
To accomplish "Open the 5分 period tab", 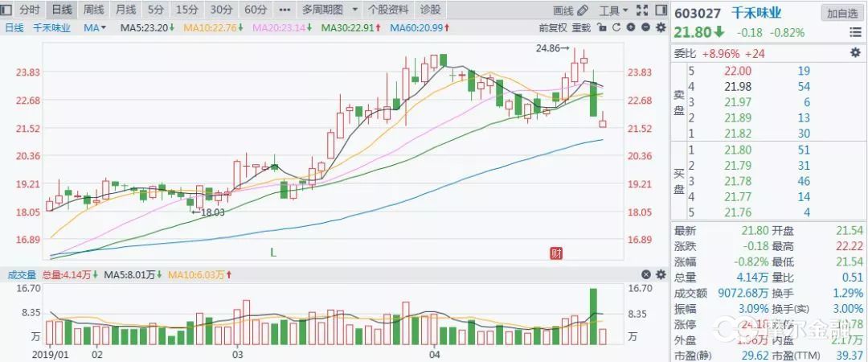I will [x=156, y=10].
